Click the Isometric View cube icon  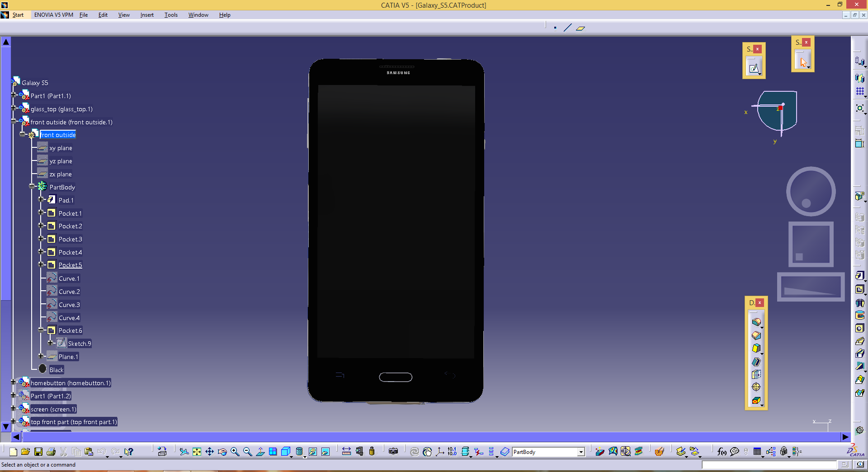coord(285,452)
